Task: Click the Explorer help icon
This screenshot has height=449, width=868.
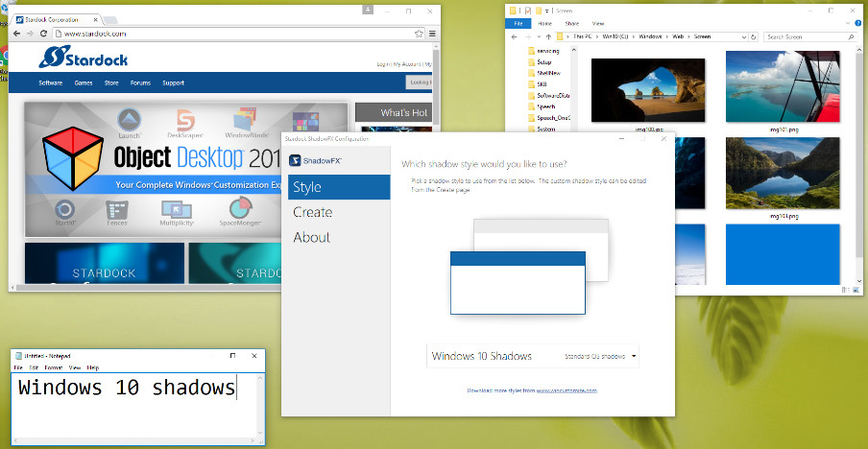Action: pyautogui.click(x=858, y=24)
